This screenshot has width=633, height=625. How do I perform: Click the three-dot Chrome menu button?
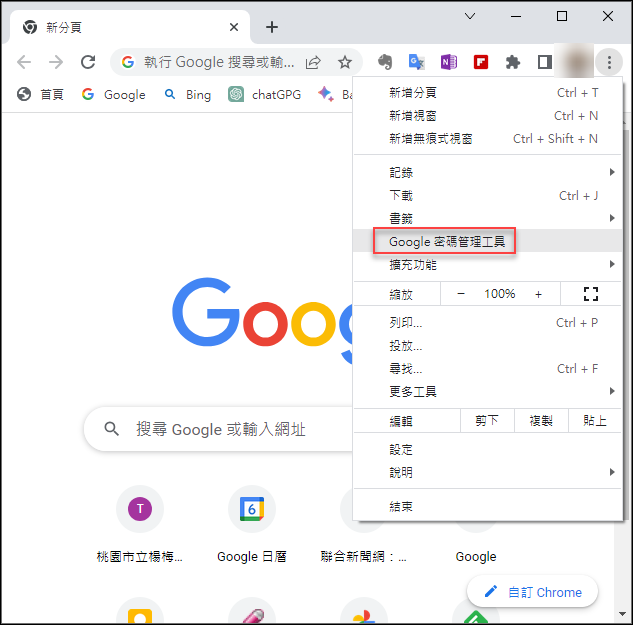coord(609,62)
